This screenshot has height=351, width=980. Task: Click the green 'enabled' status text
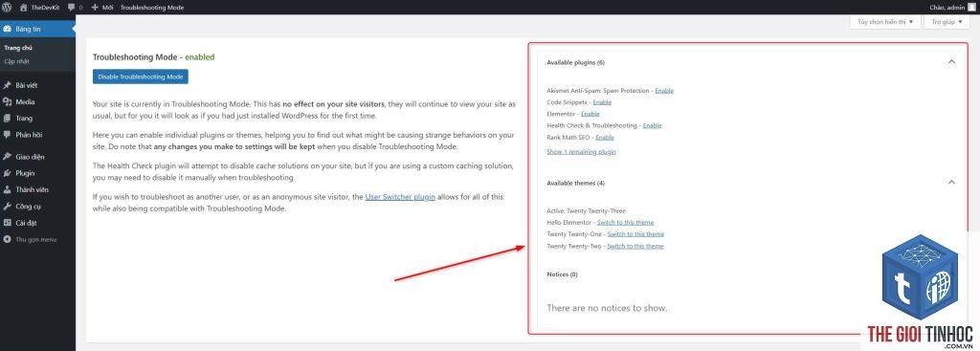click(199, 56)
